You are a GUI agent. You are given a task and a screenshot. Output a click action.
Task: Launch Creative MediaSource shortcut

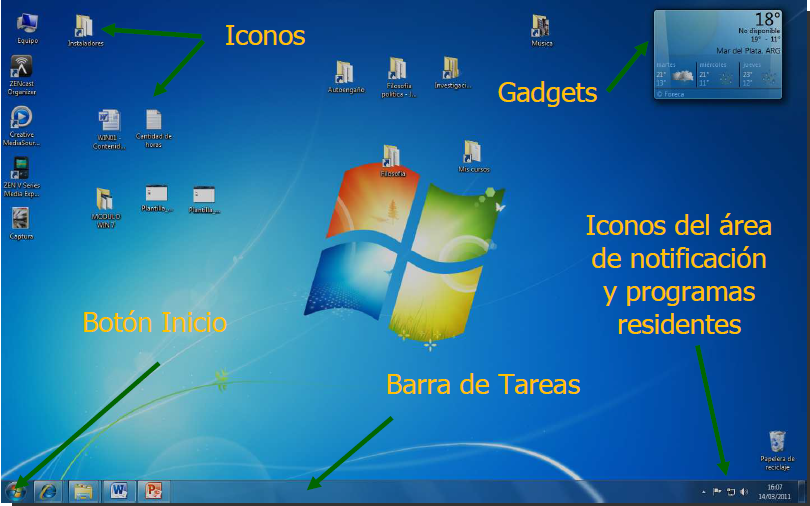[x=21, y=117]
